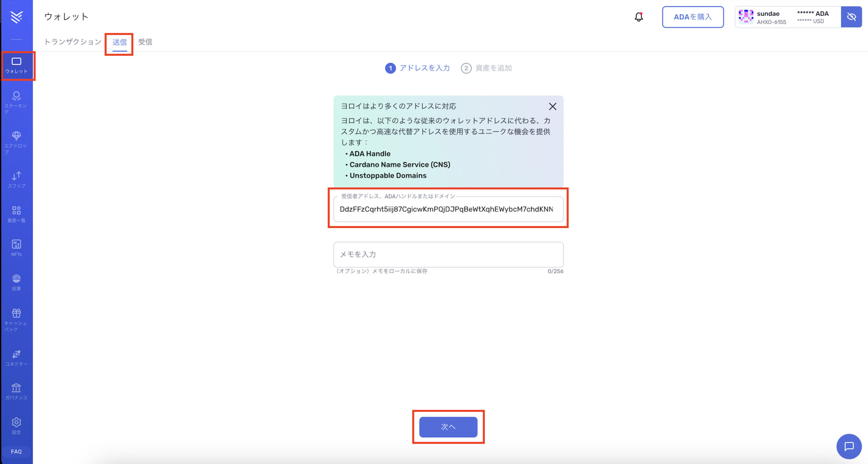Screen dimensions: 868x464
Task: Open the Governance sidebar icon
Action: tap(16, 391)
